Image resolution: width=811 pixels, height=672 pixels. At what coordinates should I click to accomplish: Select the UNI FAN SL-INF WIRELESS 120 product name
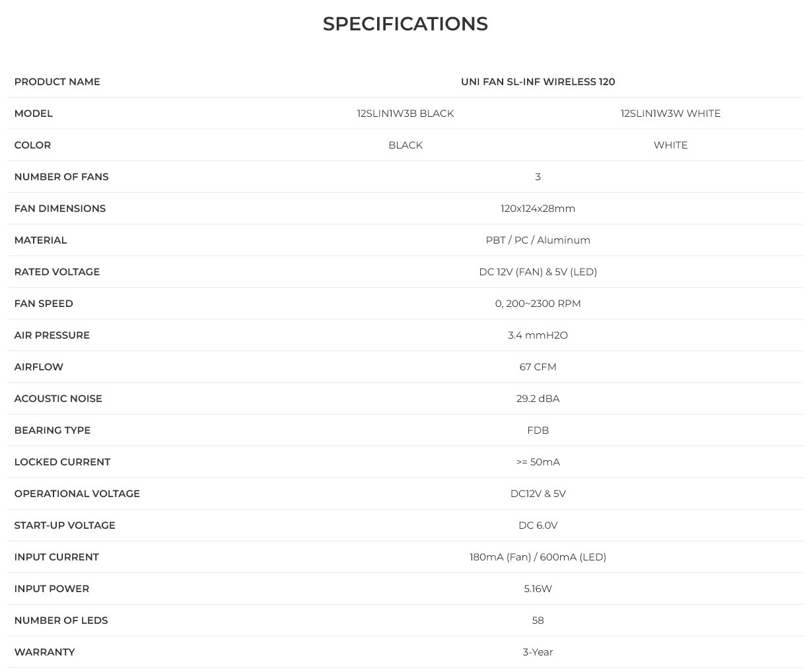[538, 82]
